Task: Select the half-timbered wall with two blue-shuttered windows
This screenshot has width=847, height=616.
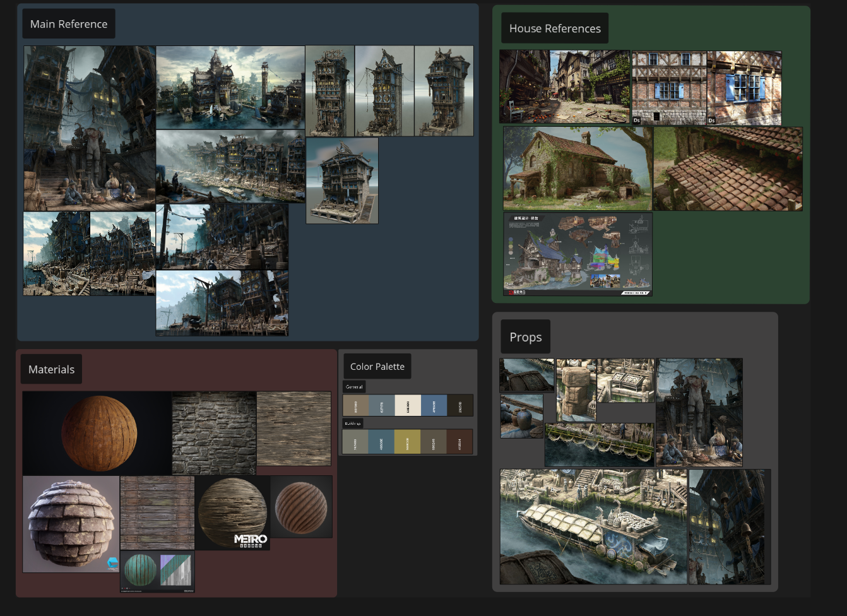Action: pyautogui.click(x=669, y=88)
